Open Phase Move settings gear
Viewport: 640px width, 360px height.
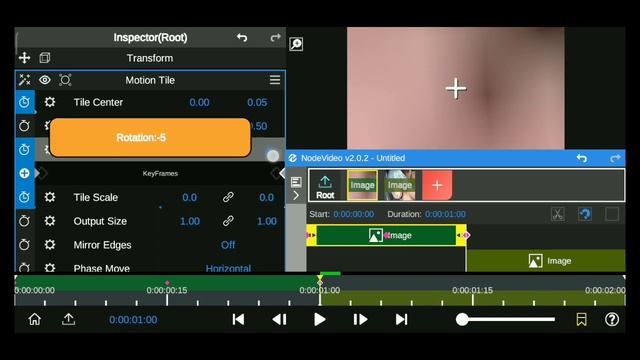click(x=50, y=268)
